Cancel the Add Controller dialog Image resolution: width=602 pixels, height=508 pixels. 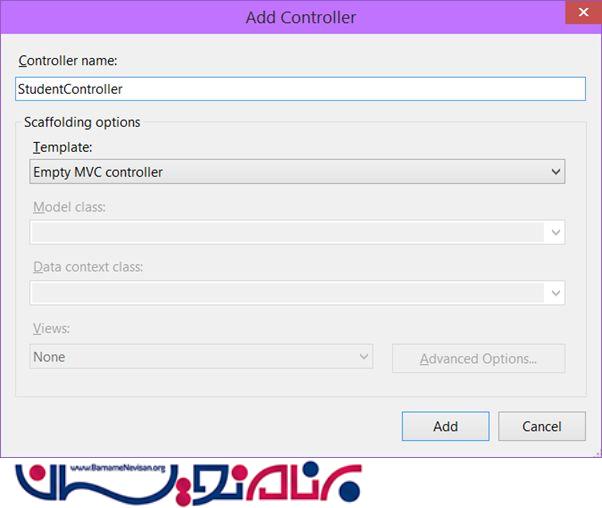click(542, 426)
